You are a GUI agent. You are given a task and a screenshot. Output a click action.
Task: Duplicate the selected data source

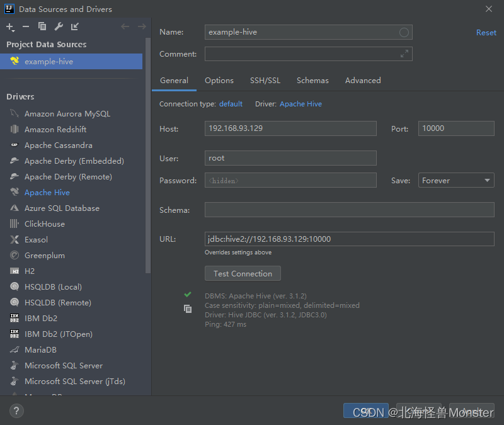coord(42,26)
